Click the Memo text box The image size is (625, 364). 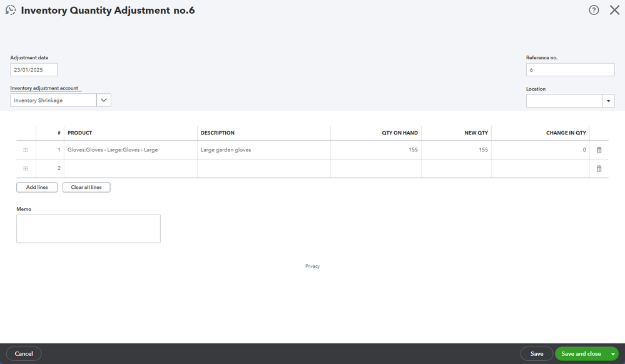88,229
